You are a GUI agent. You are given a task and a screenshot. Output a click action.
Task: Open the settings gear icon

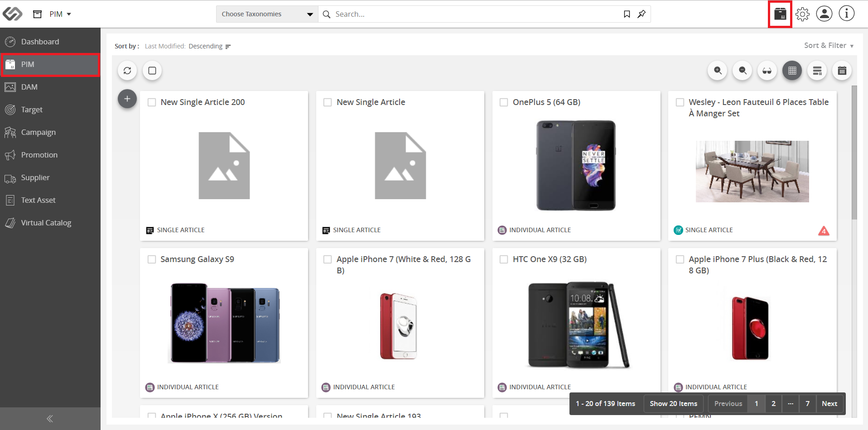pos(802,14)
